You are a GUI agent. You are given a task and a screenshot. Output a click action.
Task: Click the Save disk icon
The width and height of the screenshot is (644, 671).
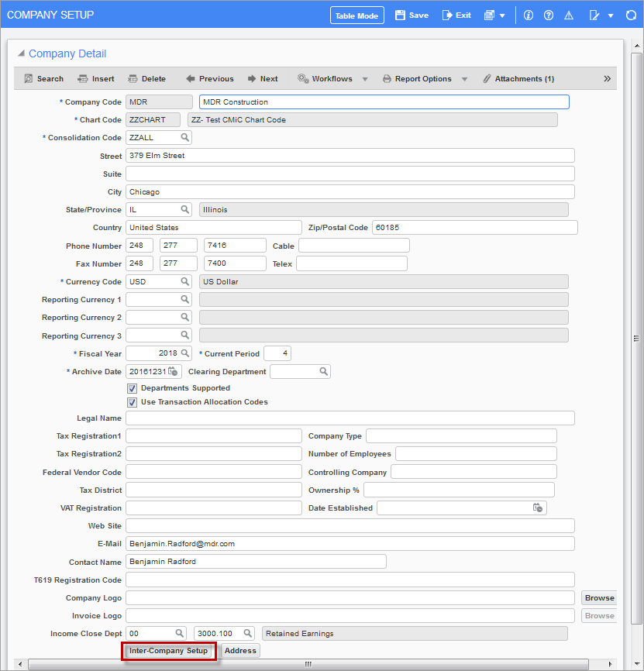pyautogui.click(x=400, y=15)
